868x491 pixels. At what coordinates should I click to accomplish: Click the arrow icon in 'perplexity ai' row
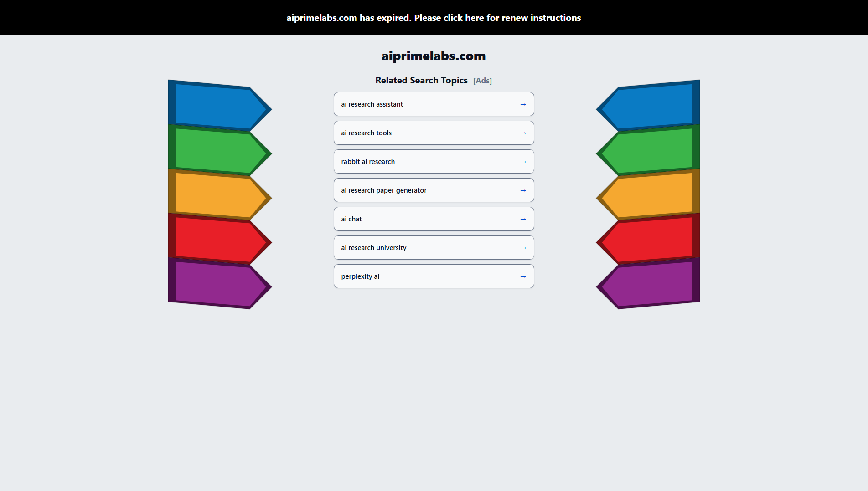click(523, 276)
